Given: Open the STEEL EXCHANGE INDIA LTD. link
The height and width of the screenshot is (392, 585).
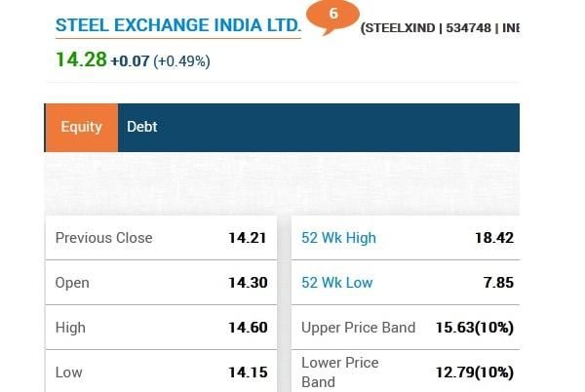Looking at the screenshot, I should pyautogui.click(x=177, y=26).
